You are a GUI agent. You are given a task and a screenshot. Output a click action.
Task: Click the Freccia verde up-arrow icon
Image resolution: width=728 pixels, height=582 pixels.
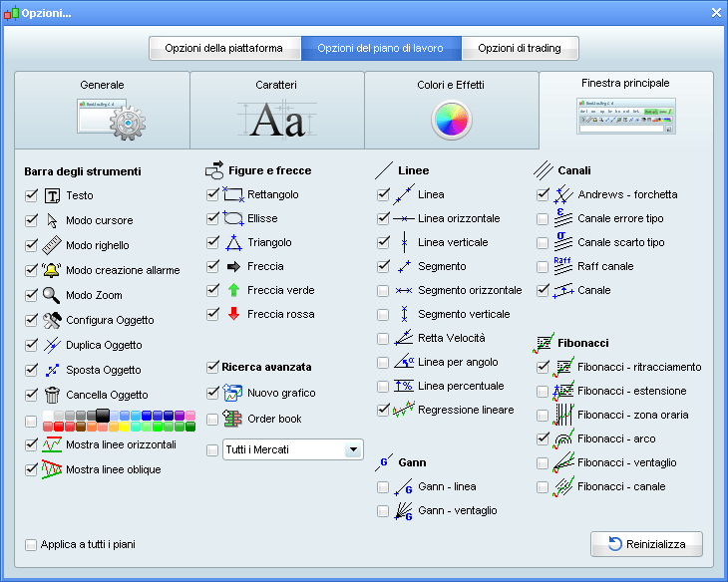point(233,290)
